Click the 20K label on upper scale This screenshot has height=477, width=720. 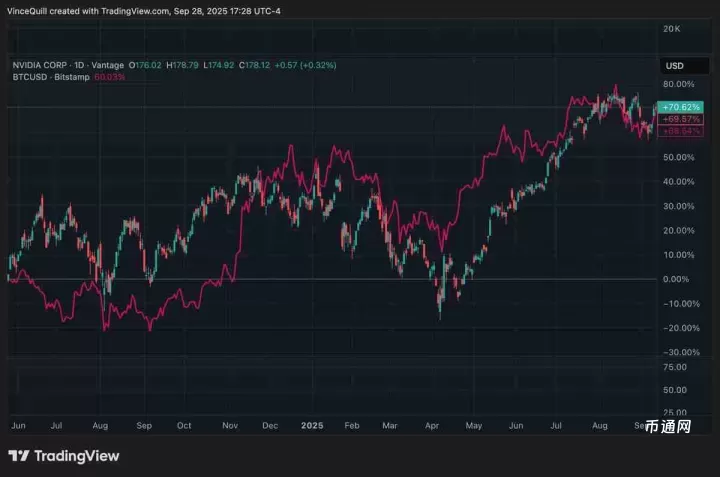point(672,28)
